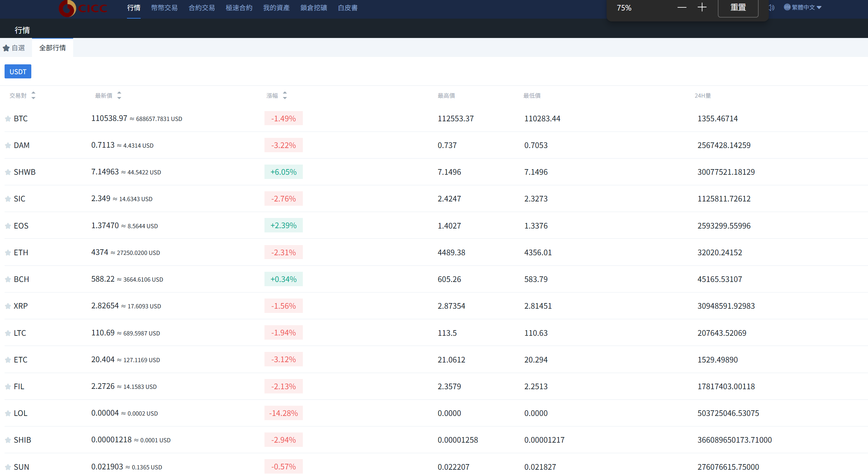The height and width of the screenshot is (475, 868).
Task: Click the zoom in plus icon
Action: (x=702, y=7)
